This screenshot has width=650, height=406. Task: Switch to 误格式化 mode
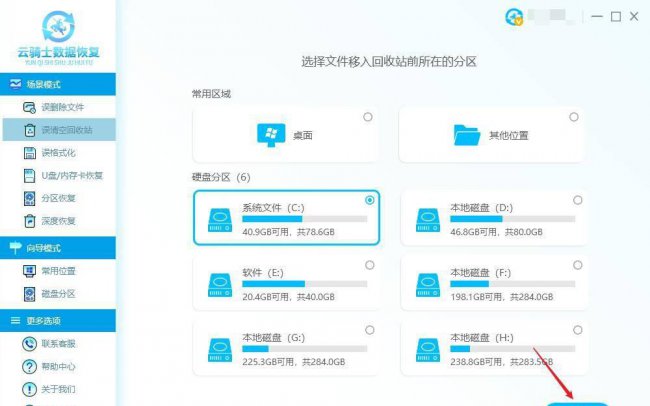[58, 153]
